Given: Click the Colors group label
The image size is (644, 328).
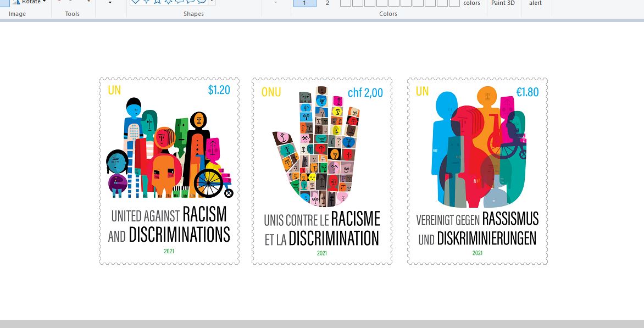Looking at the screenshot, I should tap(388, 14).
